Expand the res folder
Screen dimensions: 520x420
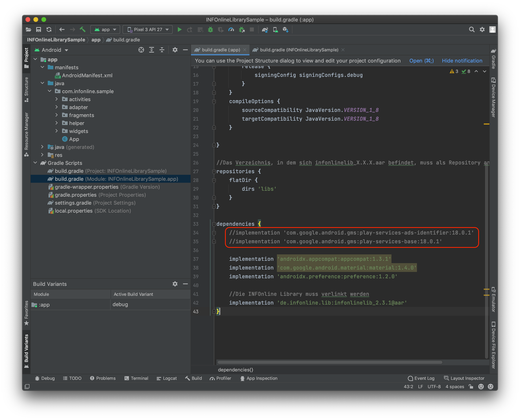click(43, 155)
